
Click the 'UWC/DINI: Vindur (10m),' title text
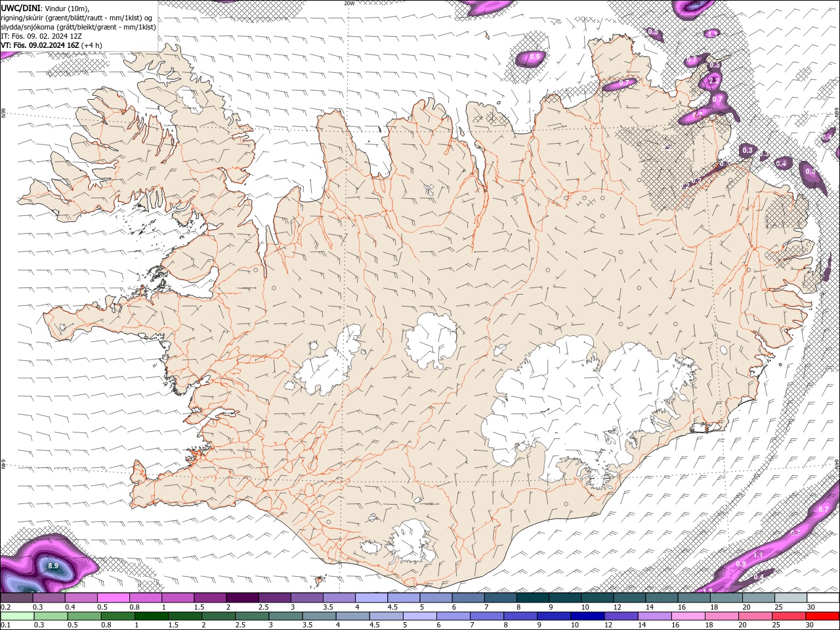point(45,8)
